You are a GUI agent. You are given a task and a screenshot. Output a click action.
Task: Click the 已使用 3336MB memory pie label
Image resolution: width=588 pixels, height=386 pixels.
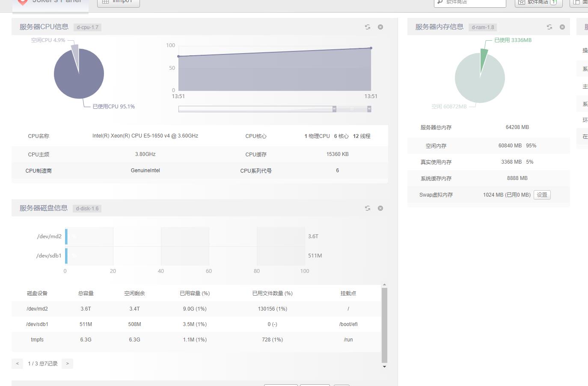[513, 40]
